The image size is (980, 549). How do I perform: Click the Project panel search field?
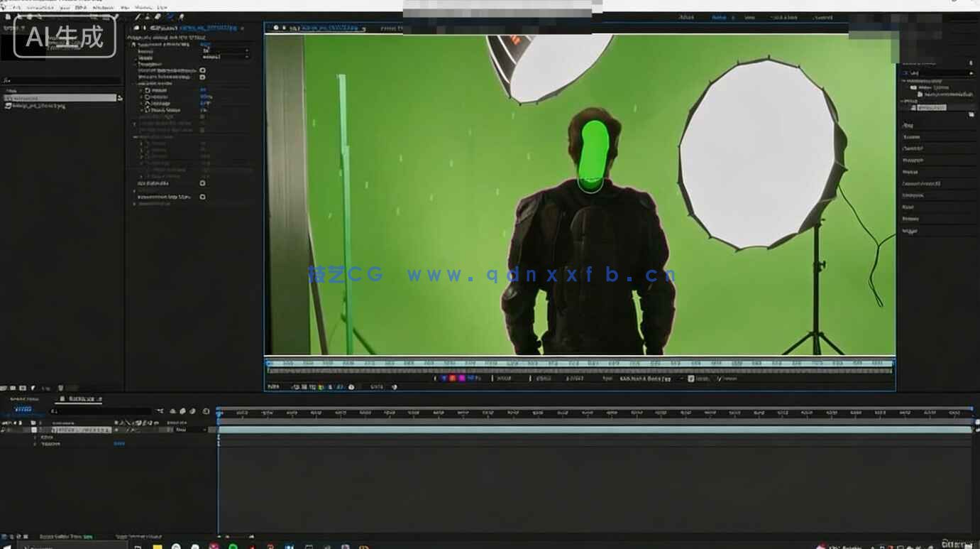pos(60,80)
